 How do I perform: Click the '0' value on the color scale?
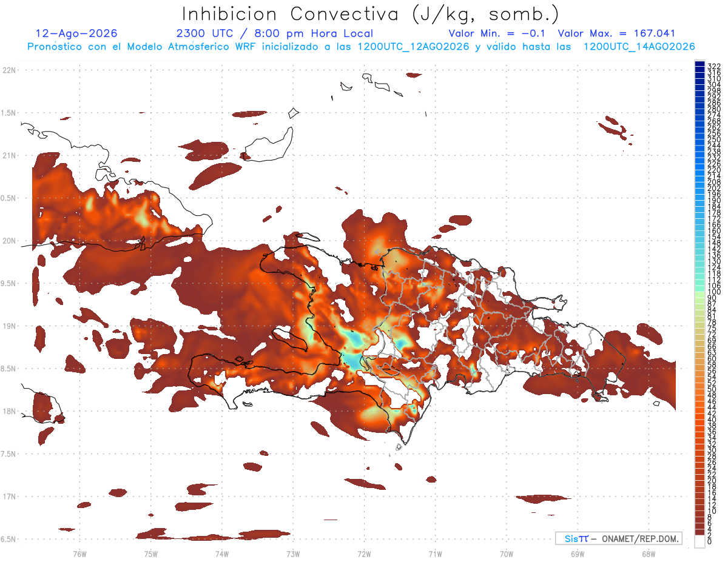tap(710, 541)
